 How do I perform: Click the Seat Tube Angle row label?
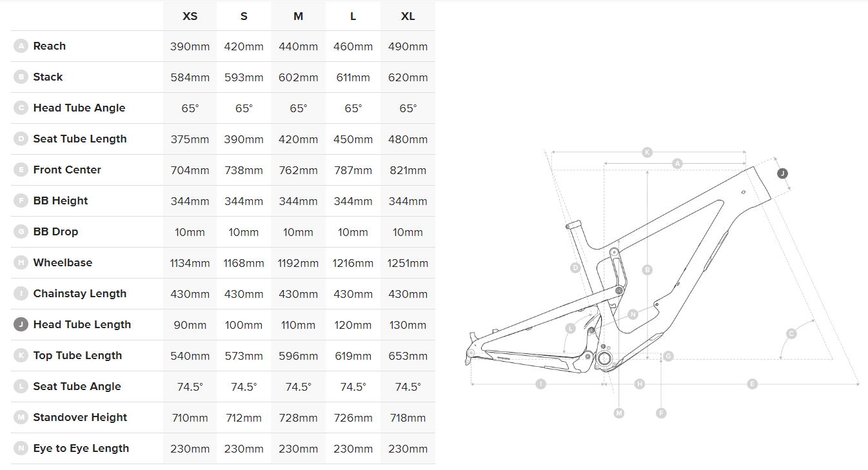[x=77, y=386]
